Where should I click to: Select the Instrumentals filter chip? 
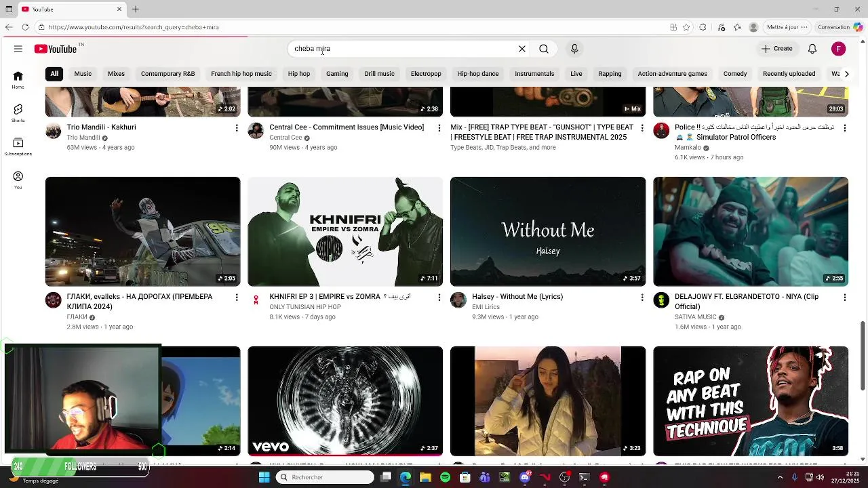point(534,74)
